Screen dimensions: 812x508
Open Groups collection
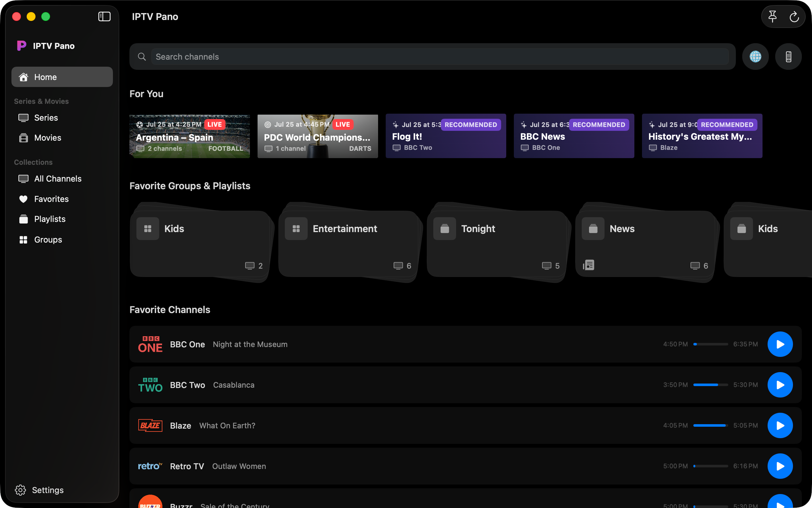pos(62,239)
